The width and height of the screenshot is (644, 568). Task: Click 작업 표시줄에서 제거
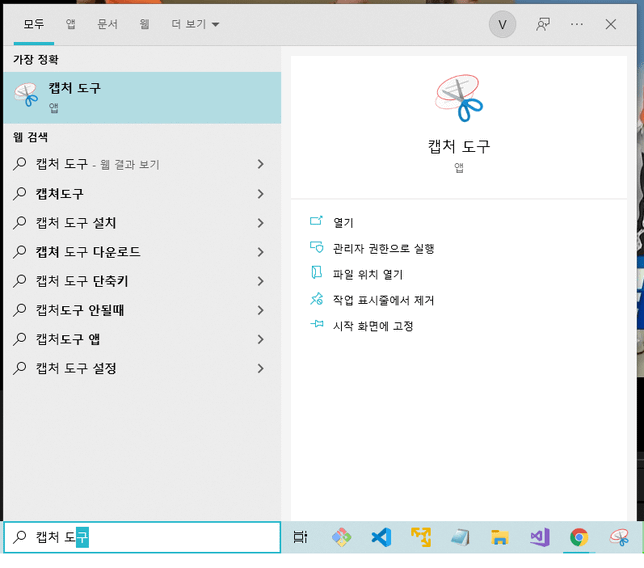(x=383, y=300)
